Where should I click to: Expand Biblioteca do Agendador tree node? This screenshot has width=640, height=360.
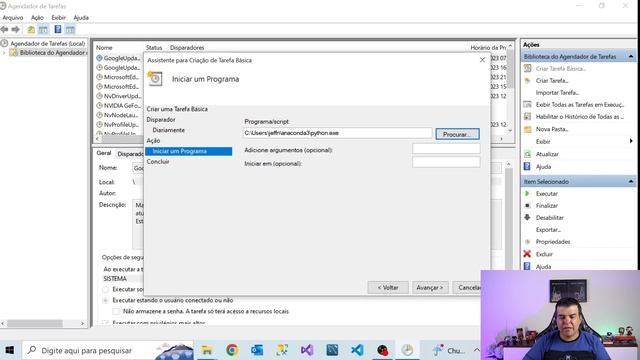click(x=4, y=53)
